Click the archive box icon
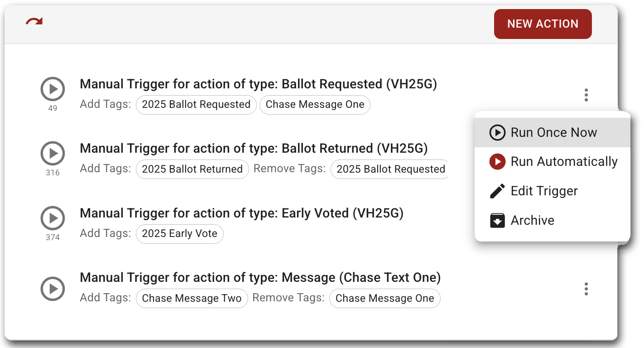 (x=497, y=220)
